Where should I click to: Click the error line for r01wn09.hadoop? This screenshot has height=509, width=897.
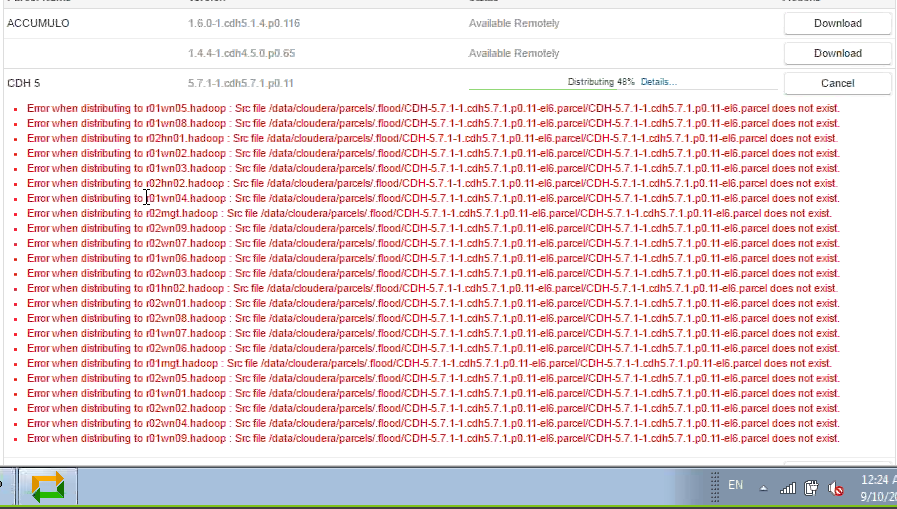coord(433,439)
